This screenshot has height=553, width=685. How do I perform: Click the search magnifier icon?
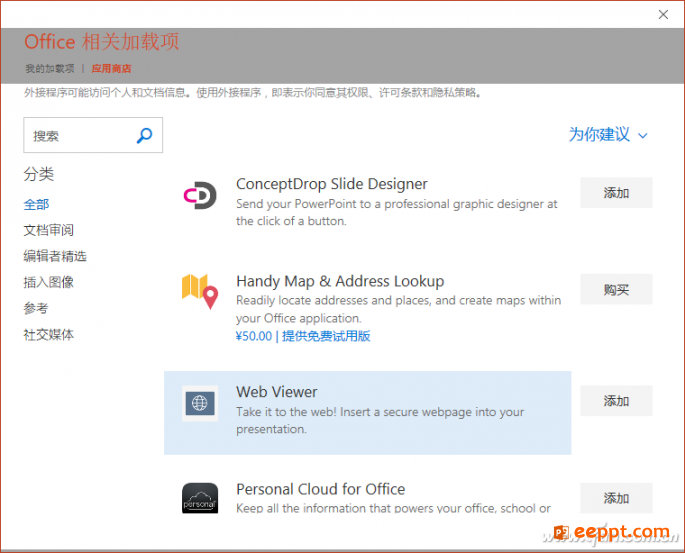tap(144, 135)
